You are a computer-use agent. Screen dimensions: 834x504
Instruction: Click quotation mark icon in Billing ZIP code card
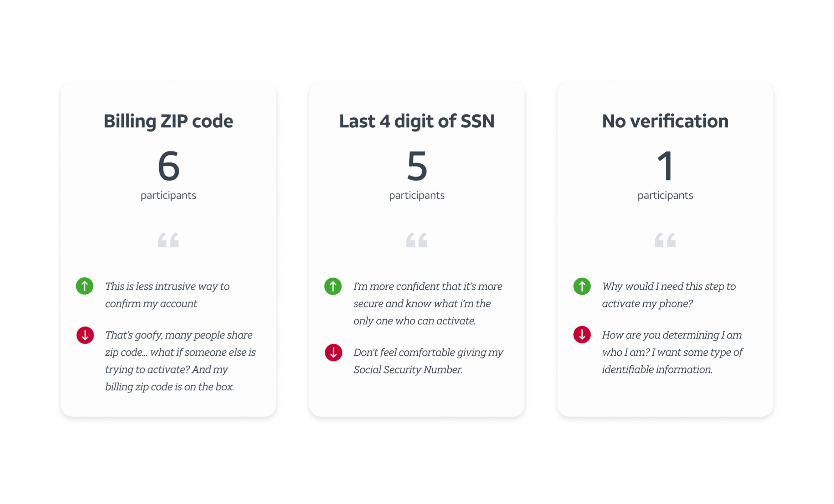pos(168,240)
